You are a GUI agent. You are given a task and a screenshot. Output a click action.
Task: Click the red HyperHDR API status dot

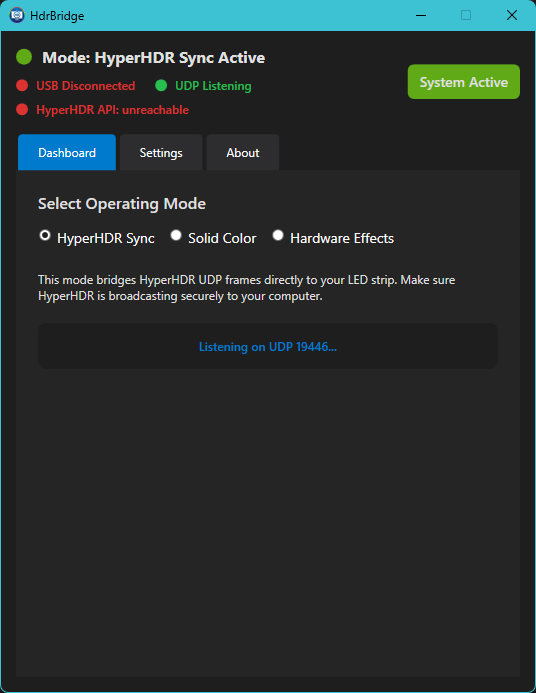[x=22, y=109]
